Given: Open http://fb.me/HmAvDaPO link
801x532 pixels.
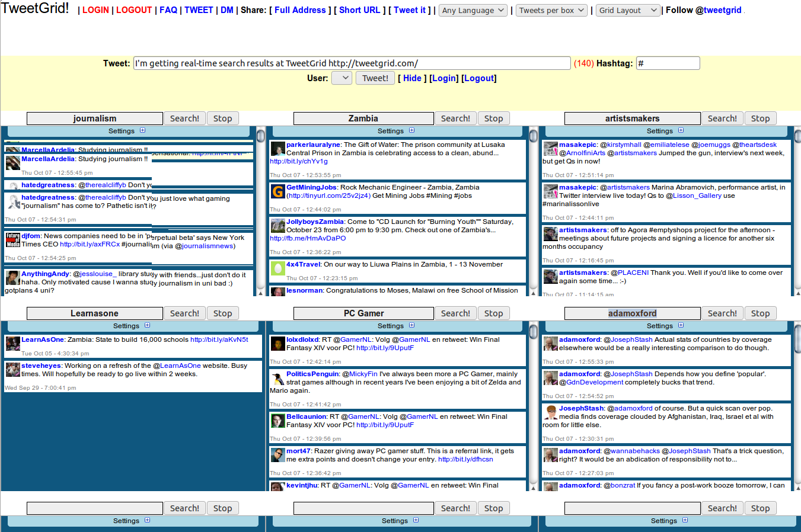Looking at the screenshot, I should coord(308,238).
